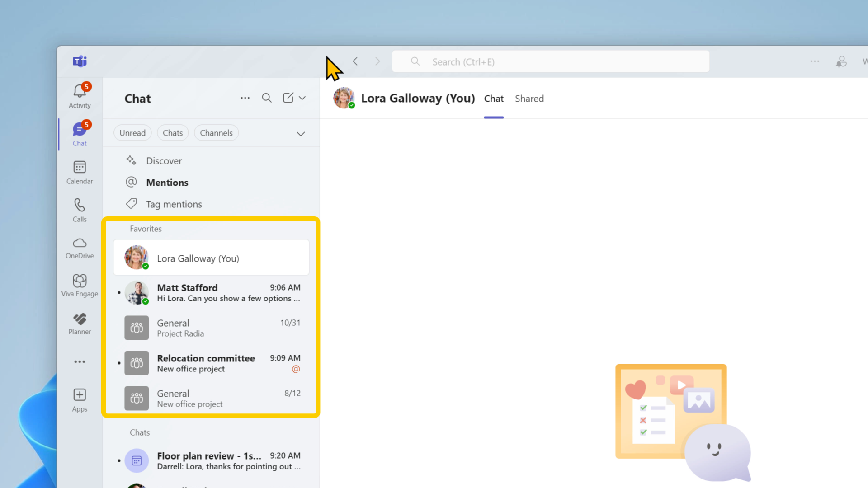Enable the Unread filter
Screen dimensions: 868x488
[132, 132]
